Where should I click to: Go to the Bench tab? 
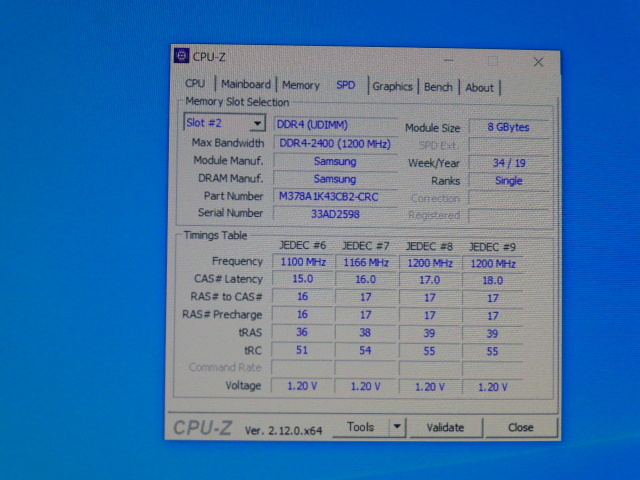pyautogui.click(x=438, y=87)
